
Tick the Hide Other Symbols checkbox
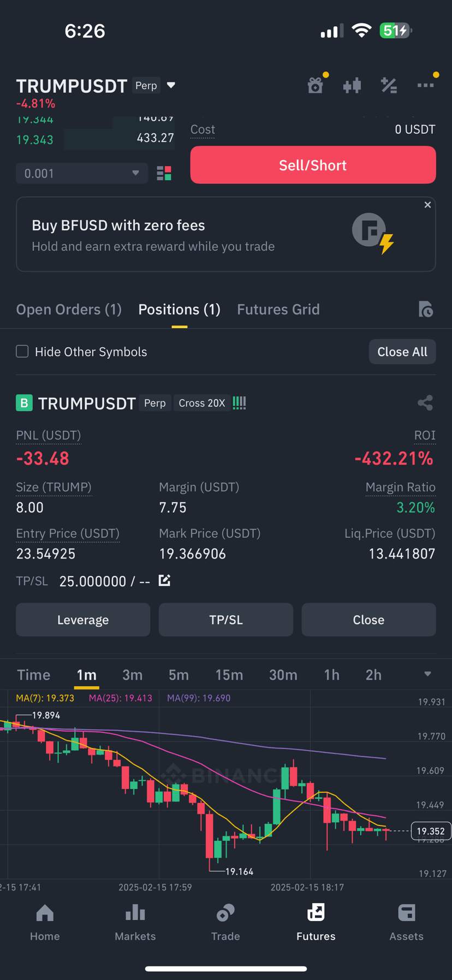[22, 351]
